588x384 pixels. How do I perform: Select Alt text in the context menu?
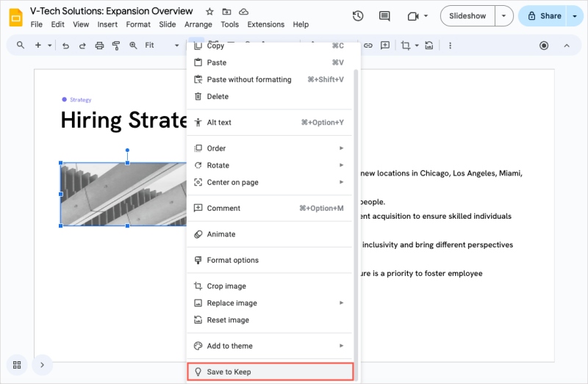point(219,123)
